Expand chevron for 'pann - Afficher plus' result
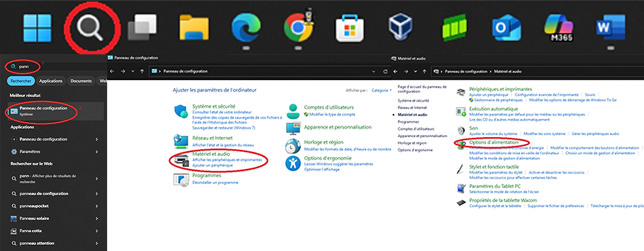Viewport: 644px width, 251px height. pos(97,178)
